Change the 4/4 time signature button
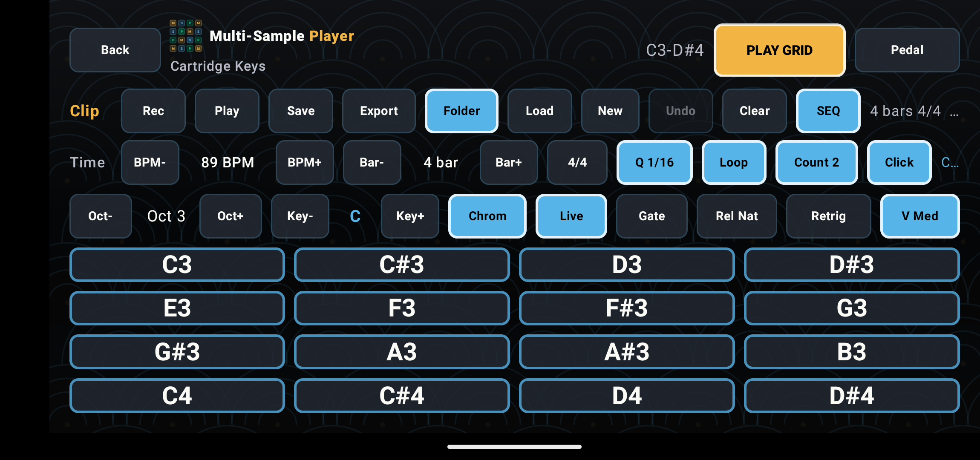 point(577,162)
